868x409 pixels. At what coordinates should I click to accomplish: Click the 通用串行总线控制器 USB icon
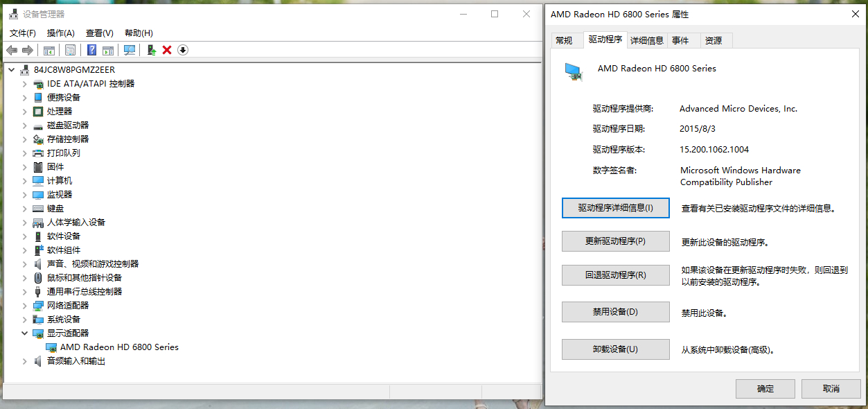click(x=38, y=292)
